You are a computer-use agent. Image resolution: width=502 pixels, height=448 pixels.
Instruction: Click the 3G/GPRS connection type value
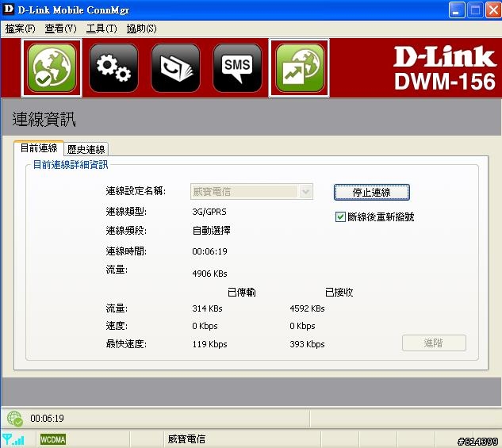(209, 212)
